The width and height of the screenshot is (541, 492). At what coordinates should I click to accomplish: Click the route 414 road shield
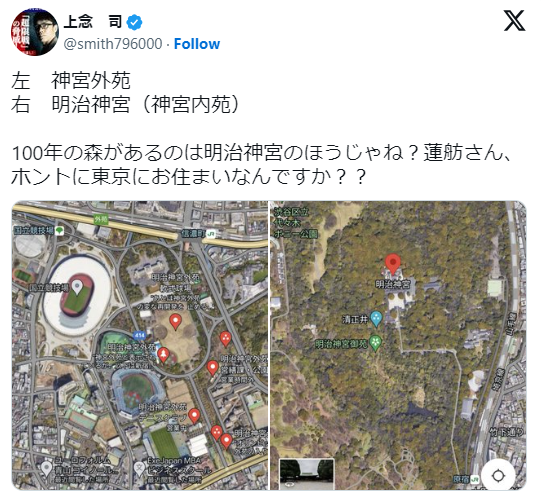coord(139,335)
